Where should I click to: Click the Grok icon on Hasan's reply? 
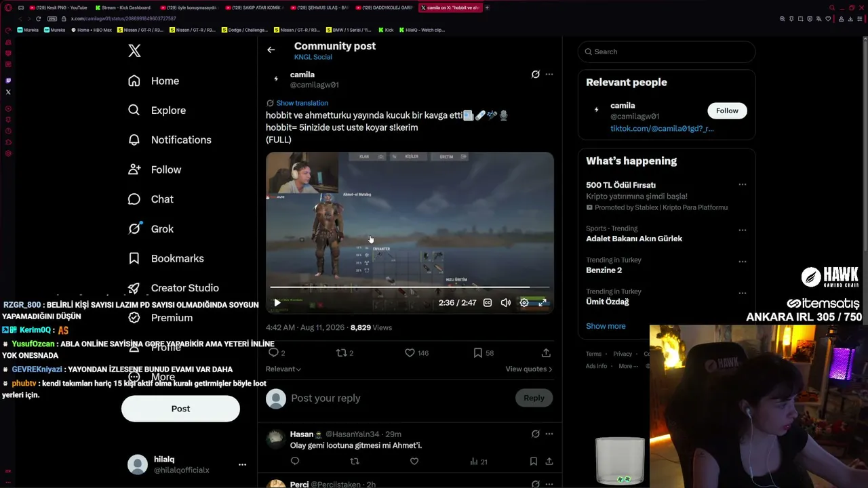click(535, 434)
